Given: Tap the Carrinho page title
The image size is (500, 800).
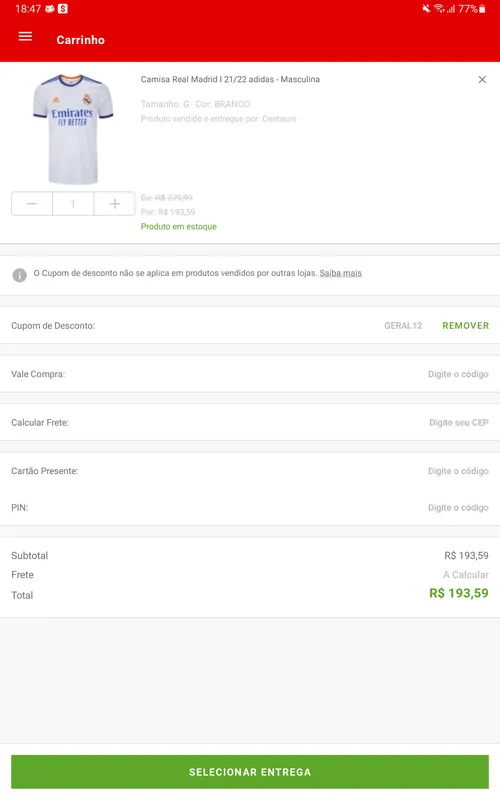Looking at the screenshot, I should click(81, 40).
